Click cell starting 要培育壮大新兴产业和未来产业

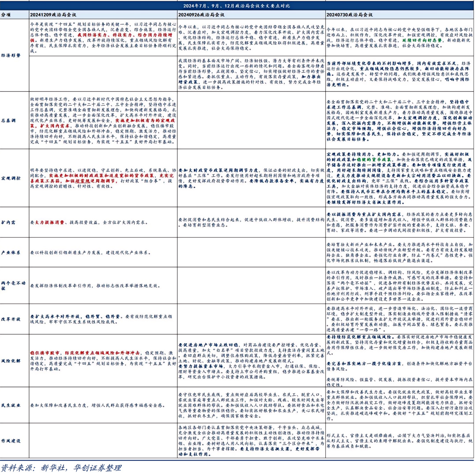[399, 252]
